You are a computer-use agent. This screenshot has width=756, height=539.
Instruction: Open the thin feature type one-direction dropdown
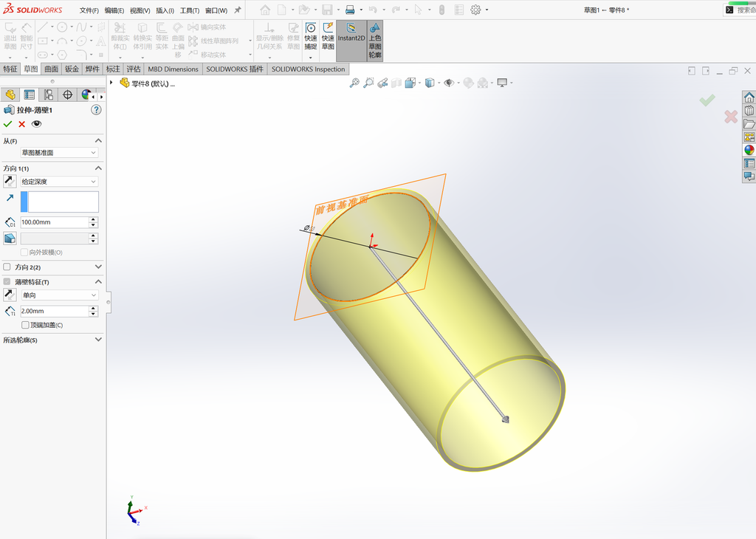[59, 295]
